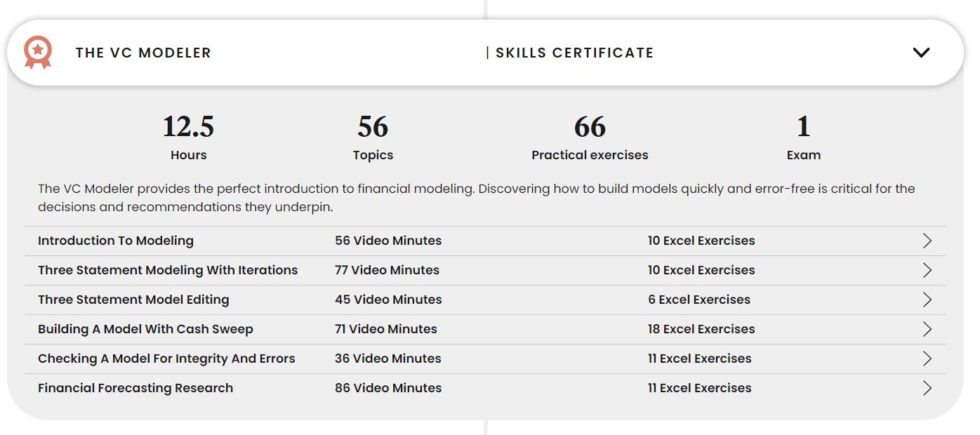Open Building A Model With Cash Sweep title

(145, 329)
